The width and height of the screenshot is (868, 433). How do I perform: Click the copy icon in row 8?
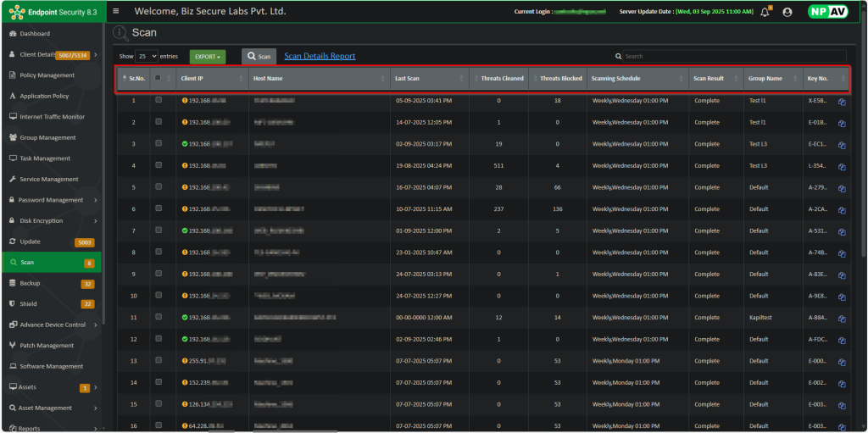click(x=842, y=253)
